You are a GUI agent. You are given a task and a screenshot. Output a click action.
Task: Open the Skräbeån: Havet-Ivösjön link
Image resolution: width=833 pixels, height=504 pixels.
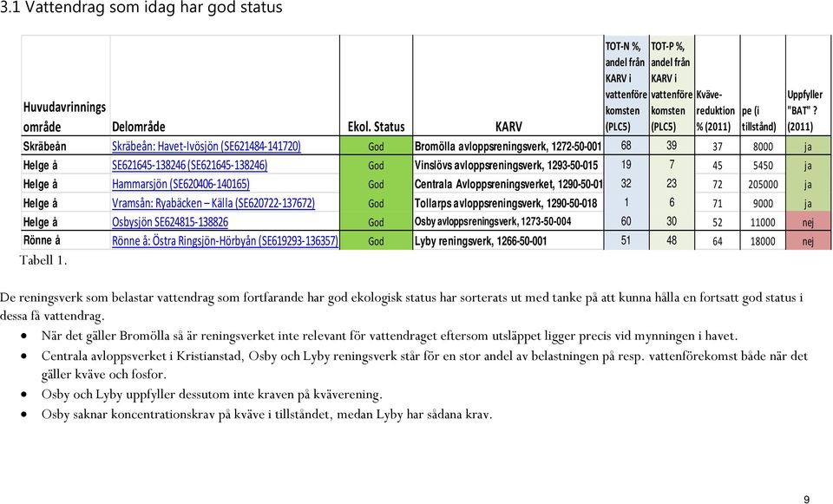[x=207, y=146]
